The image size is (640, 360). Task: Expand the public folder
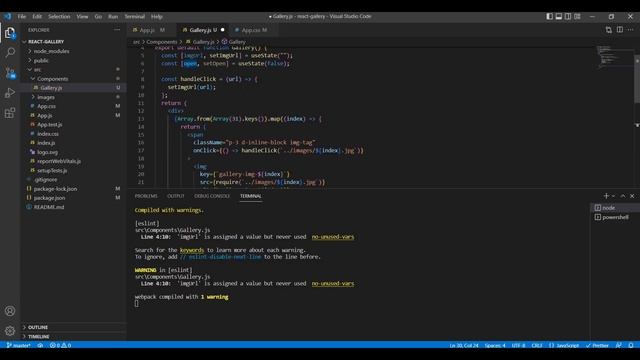[x=73, y=60]
